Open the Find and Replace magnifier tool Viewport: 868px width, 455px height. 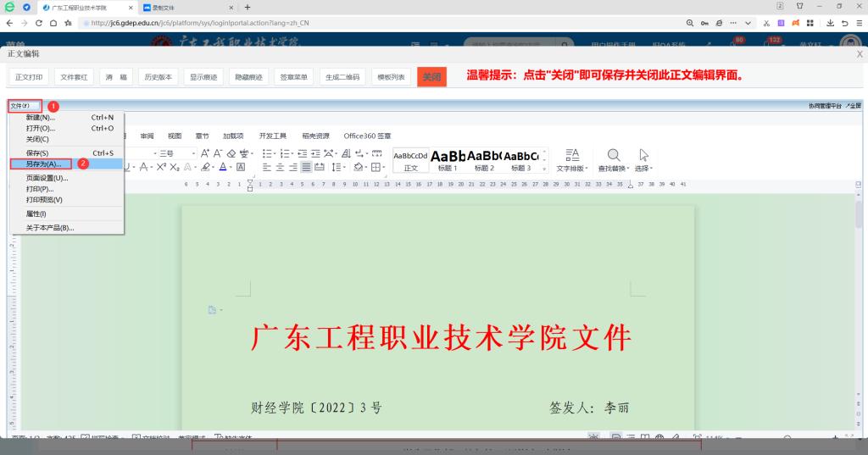coord(614,154)
